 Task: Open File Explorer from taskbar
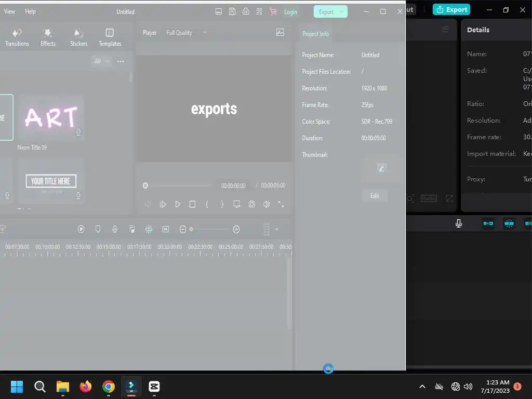pos(63,387)
